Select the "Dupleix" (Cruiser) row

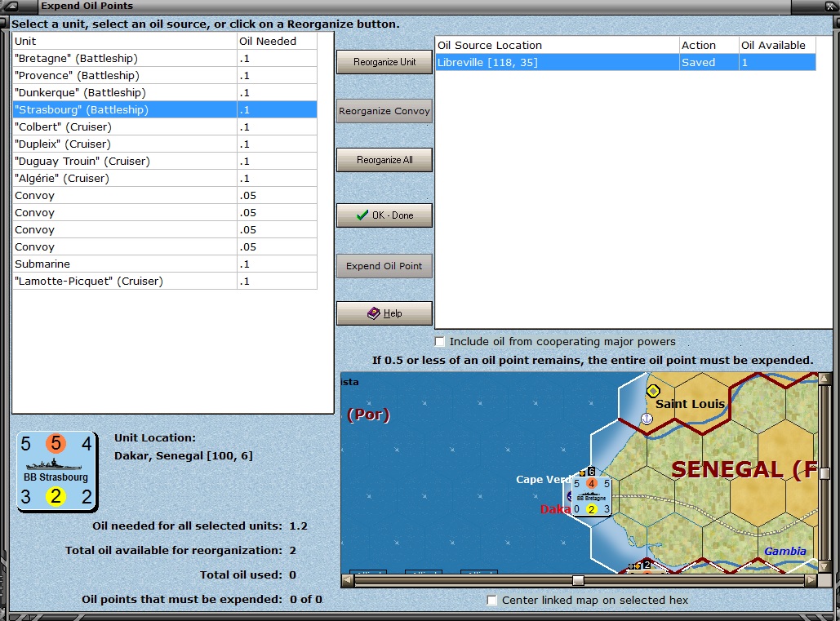165,144
